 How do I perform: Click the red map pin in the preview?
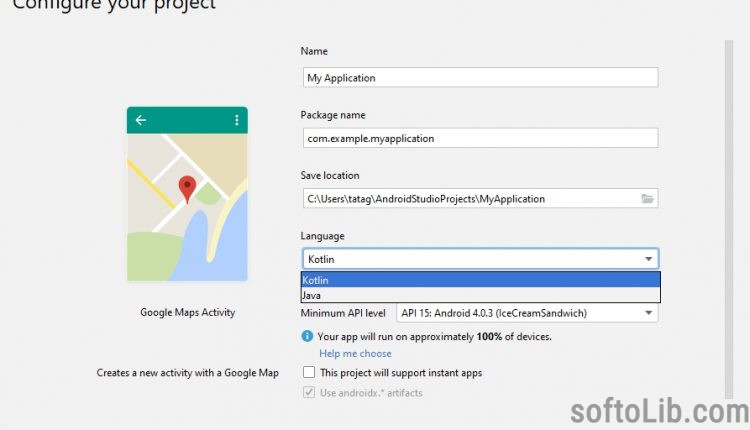(x=187, y=189)
